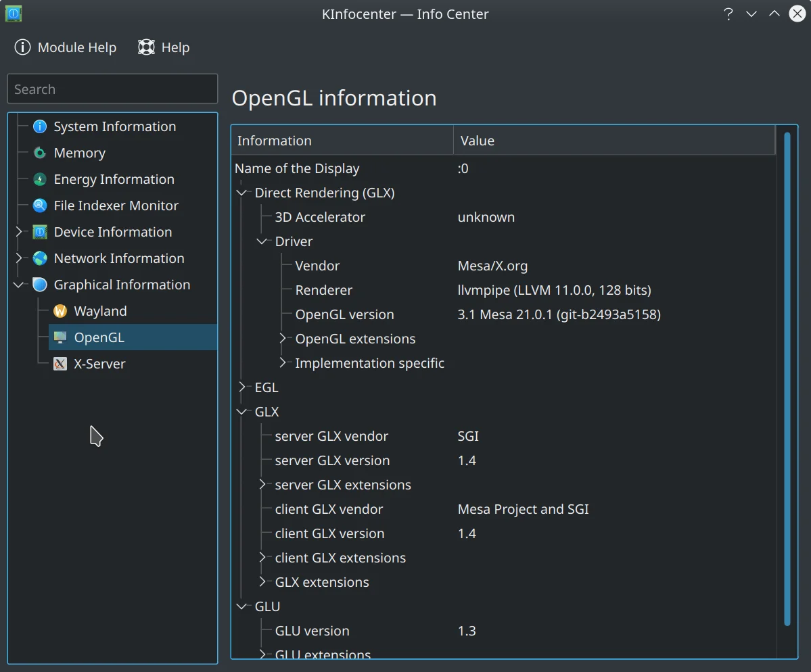Collapse the Driver branch
Viewport: 811px width, 672px height.
pyautogui.click(x=262, y=241)
